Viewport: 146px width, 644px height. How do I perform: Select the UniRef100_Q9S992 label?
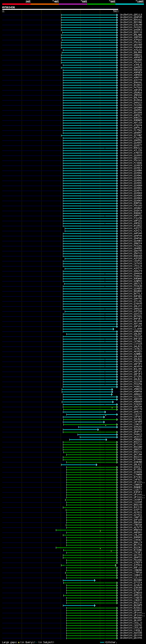point(131,429)
